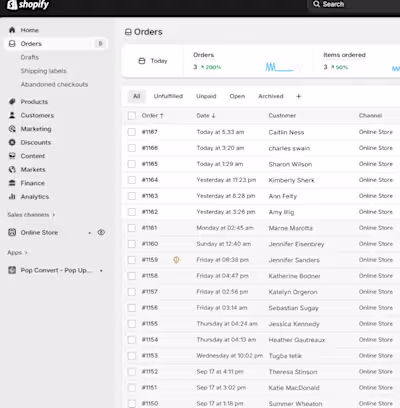Click the Pop Convert app icon
This screenshot has height=408, width=400.
pos(12,270)
